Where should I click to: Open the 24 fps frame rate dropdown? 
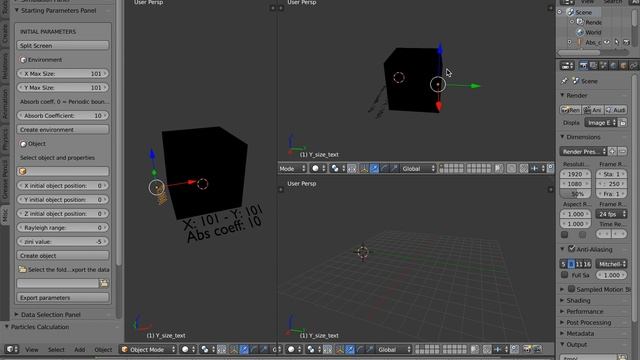coord(611,214)
